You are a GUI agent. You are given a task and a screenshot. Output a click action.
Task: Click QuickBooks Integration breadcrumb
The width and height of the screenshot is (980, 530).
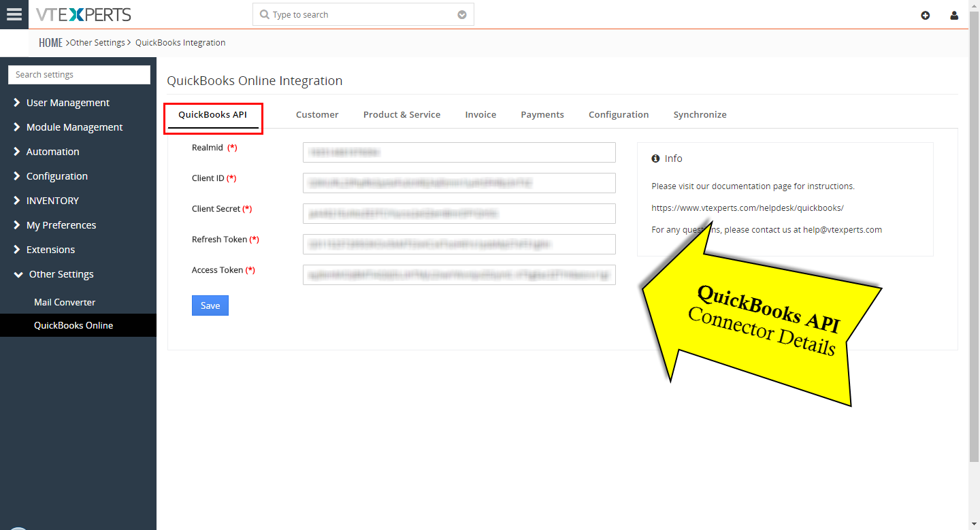[x=180, y=42]
